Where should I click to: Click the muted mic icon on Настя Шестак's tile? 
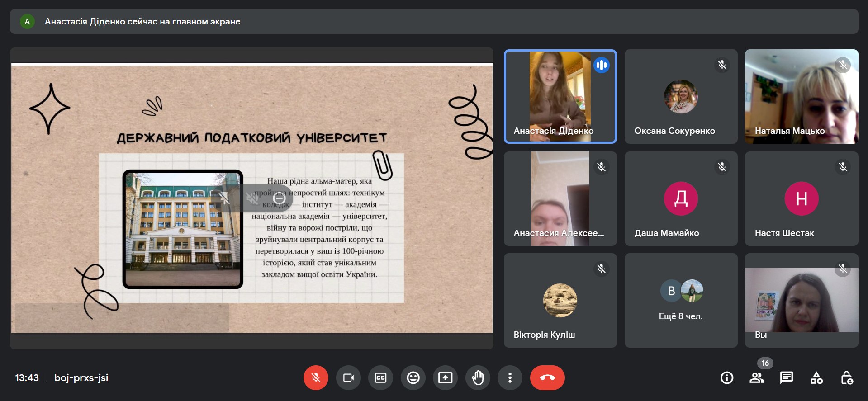pyautogui.click(x=843, y=167)
